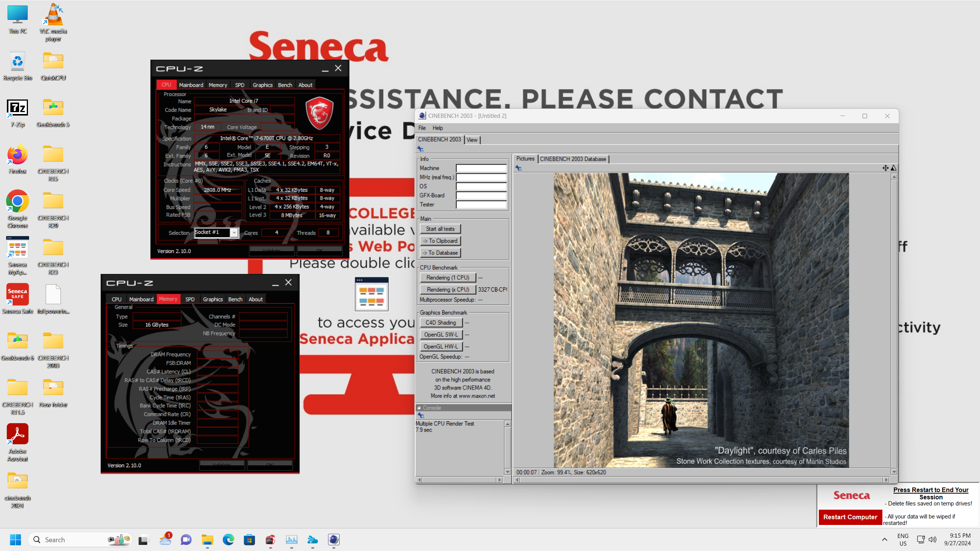The width and height of the screenshot is (980, 551).
Task: Open the cinebench 2024 folder
Action: click(x=18, y=490)
